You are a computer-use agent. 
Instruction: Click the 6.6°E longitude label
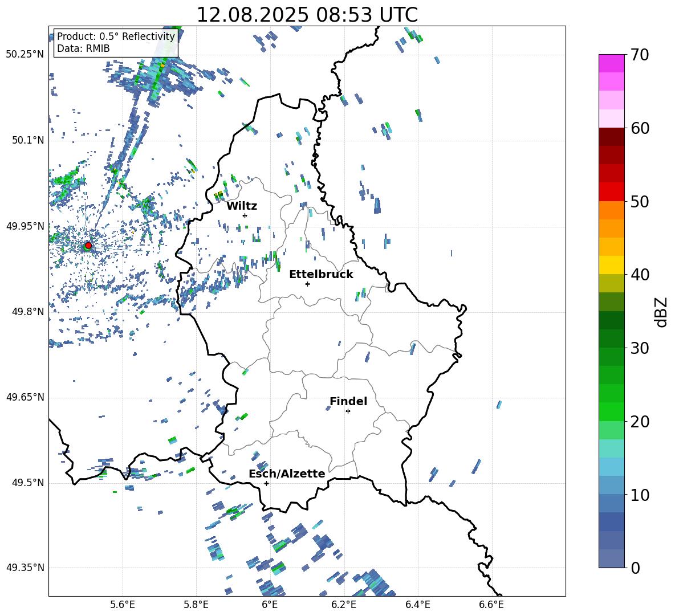pyautogui.click(x=491, y=605)
